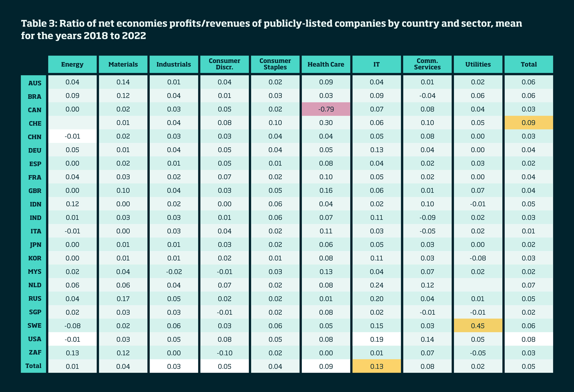Click the ITA Comm. Services value -0.05
The width and height of the screenshot is (574, 392).
[427, 231]
